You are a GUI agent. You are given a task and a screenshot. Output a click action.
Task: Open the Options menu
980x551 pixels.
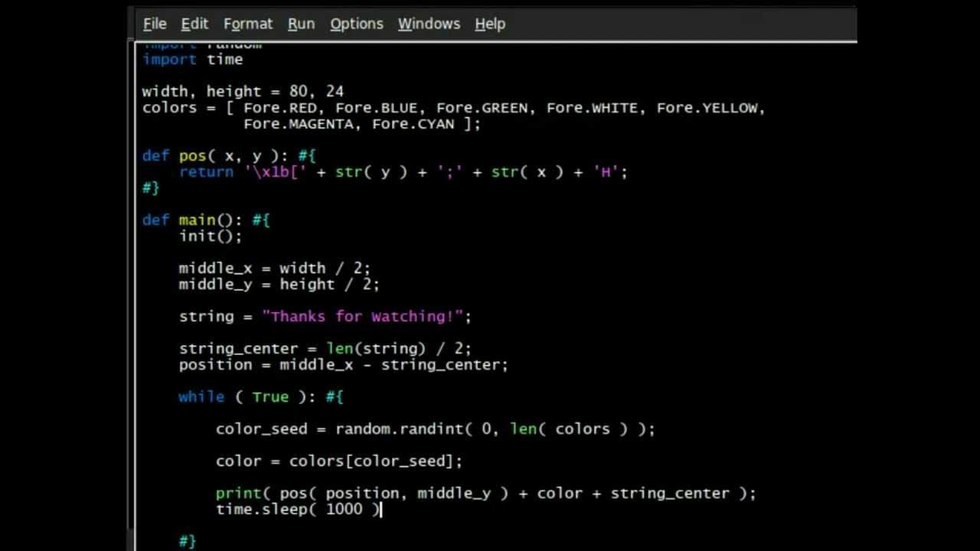click(x=356, y=24)
